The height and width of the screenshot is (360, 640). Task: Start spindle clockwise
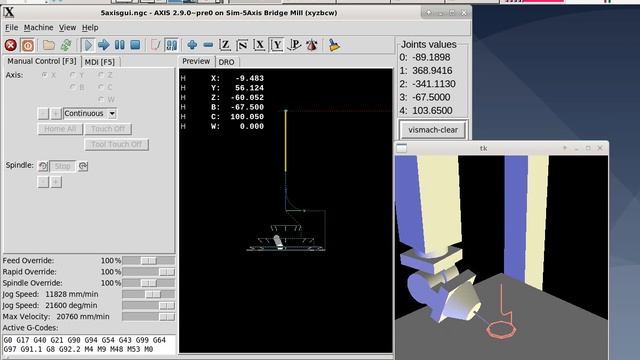point(83,166)
